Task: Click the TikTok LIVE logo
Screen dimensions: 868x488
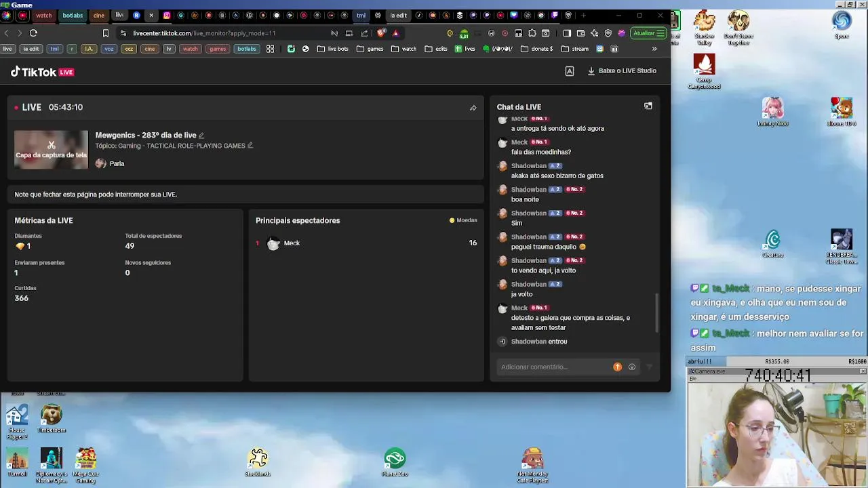Action: pos(42,72)
